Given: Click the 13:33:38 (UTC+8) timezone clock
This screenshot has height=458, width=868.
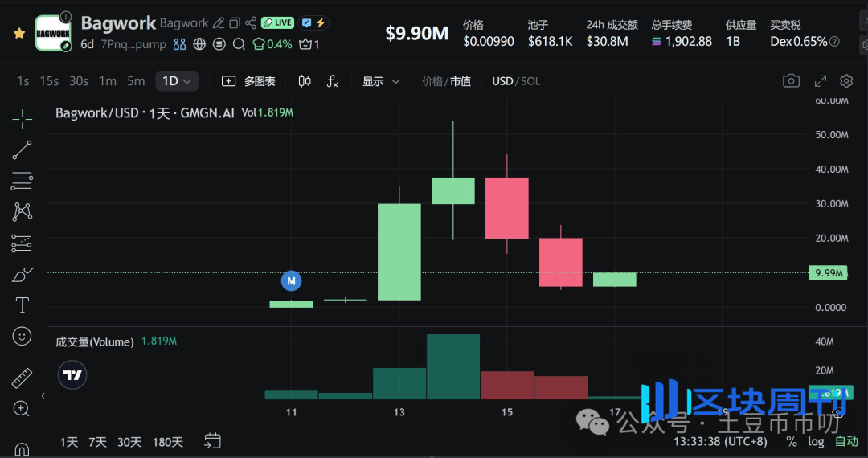Looking at the screenshot, I should click(720, 442).
